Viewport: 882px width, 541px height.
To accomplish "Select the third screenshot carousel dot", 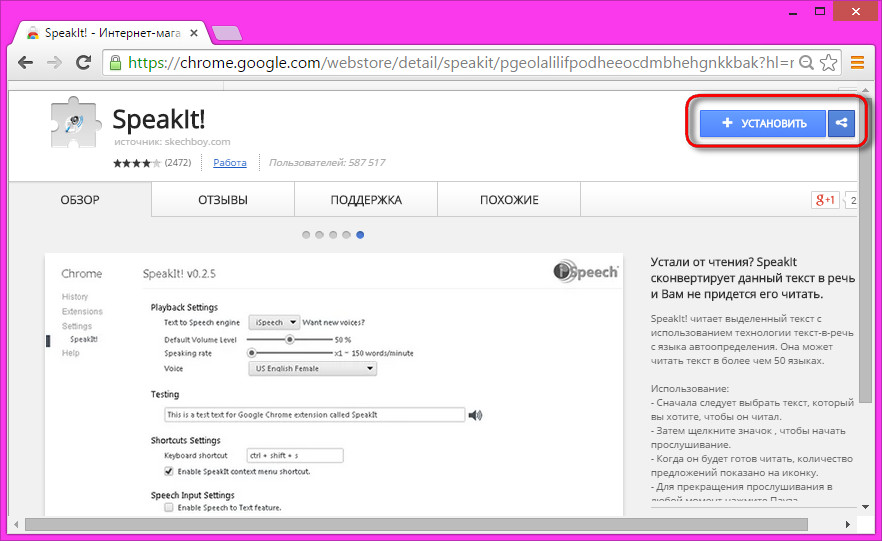I will [333, 235].
